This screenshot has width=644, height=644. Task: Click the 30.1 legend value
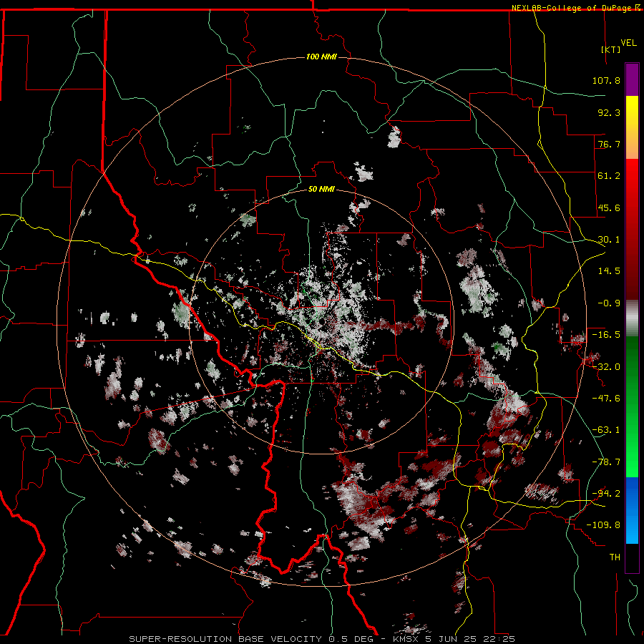[609, 240]
